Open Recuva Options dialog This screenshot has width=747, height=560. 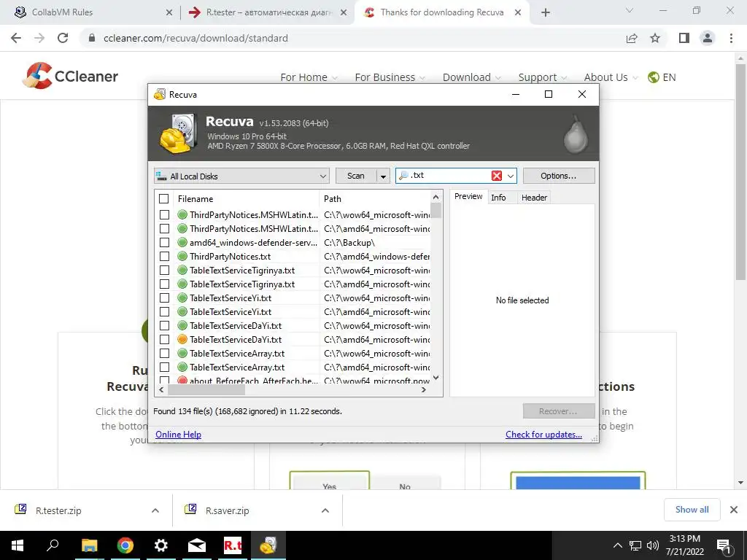click(558, 176)
